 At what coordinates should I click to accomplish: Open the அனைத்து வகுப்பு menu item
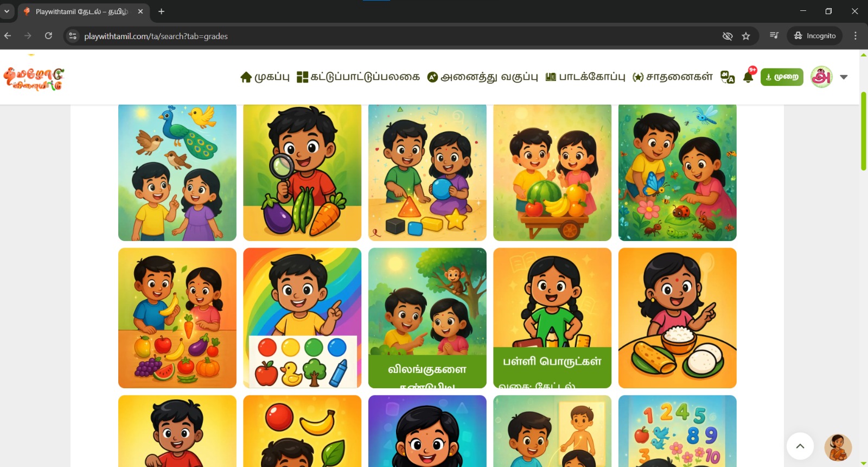[482, 77]
